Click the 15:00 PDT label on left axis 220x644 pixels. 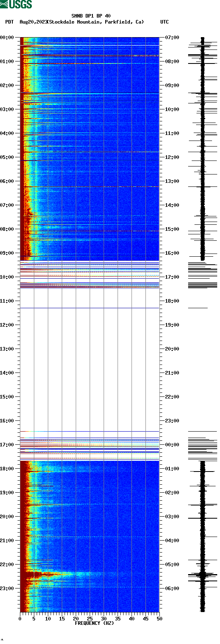point(7,397)
